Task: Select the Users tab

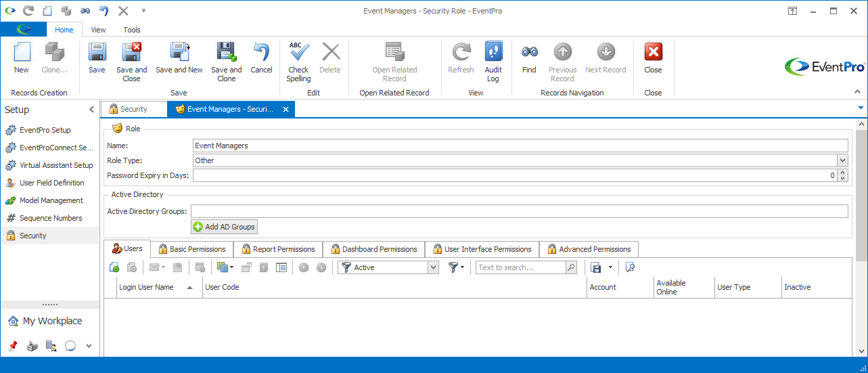Action: pyautogui.click(x=127, y=248)
